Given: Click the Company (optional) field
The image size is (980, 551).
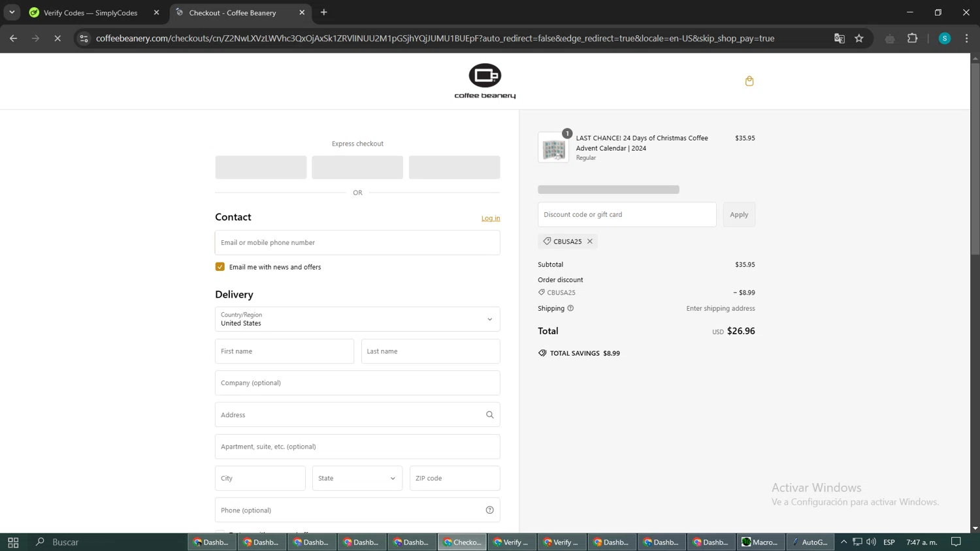Looking at the screenshot, I should (357, 383).
